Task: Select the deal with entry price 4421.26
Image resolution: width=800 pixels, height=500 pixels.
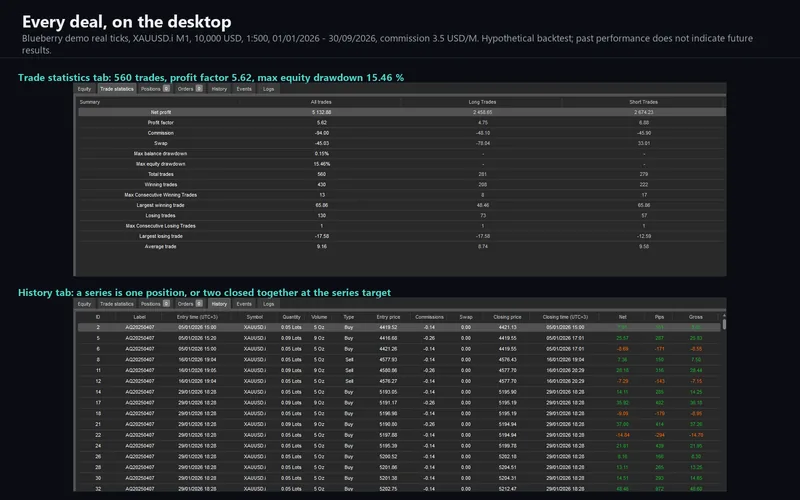Action: [x=399, y=349]
